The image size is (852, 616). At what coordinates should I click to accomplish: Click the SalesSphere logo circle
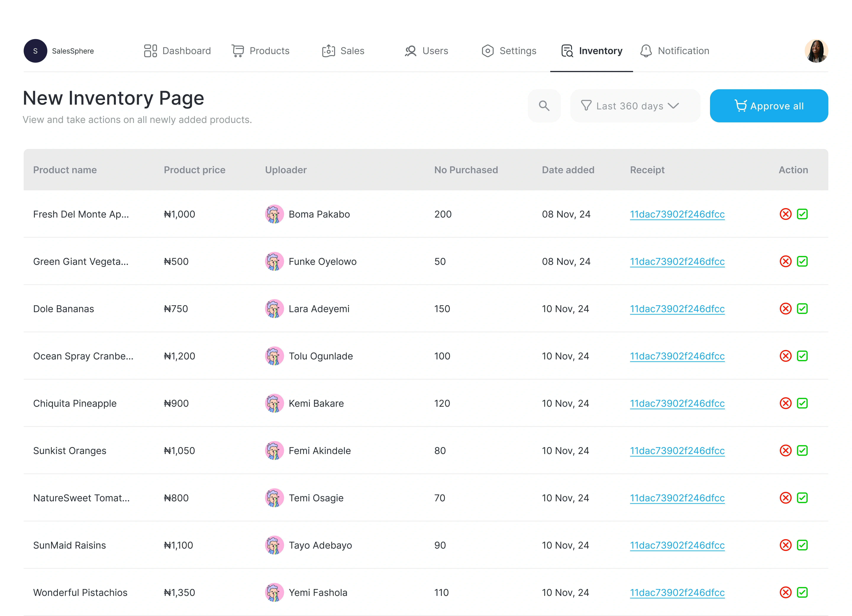tap(35, 51)
